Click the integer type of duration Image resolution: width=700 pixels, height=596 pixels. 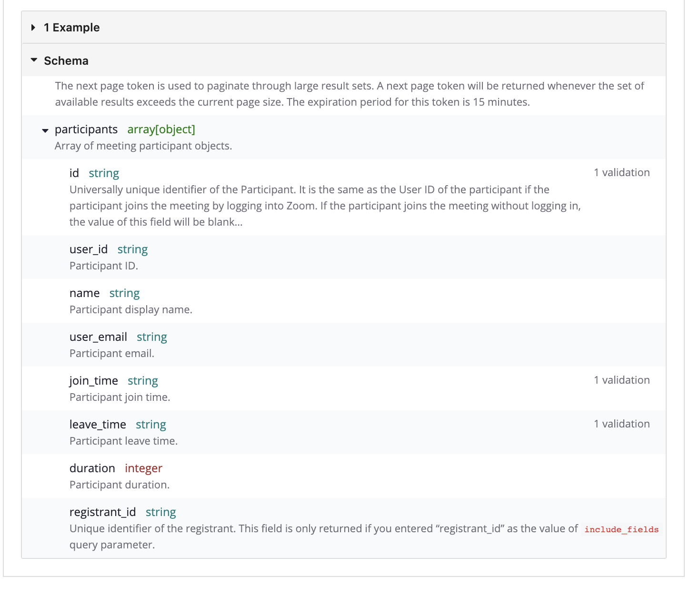pyautogui.click(x=143, y=468)
